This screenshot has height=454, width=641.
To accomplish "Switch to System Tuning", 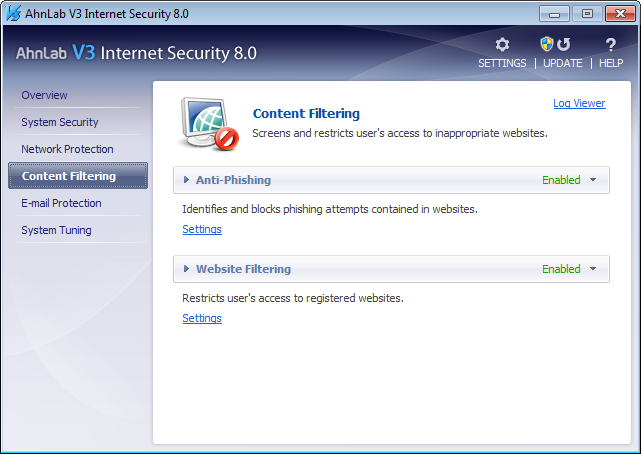I will pos(56,230).
